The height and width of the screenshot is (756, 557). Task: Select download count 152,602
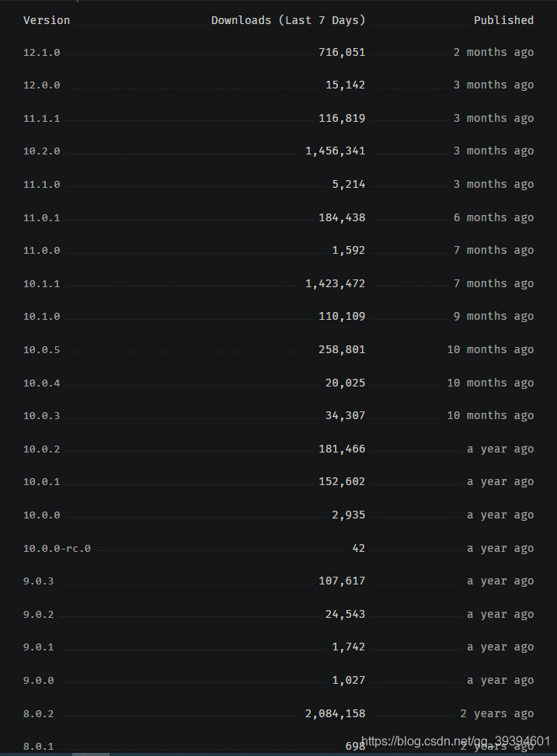pos(342,482)
